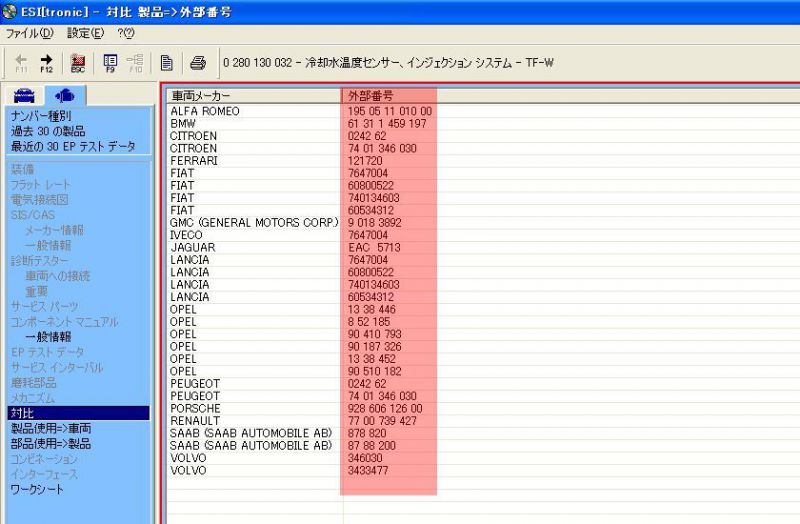
Task: Select 最近の 30 EP テスト データ
Action: pos(73,147)
